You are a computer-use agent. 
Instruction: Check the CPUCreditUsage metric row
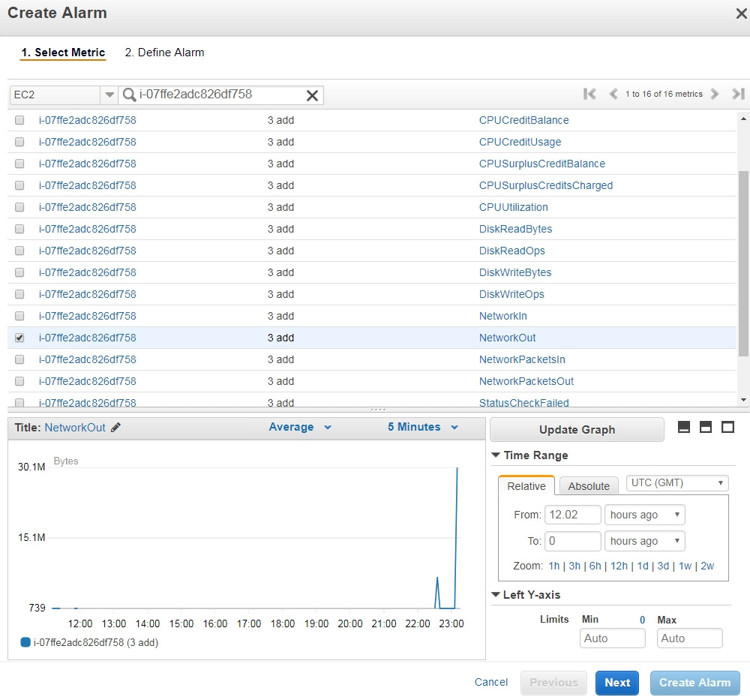pos(19,142)
